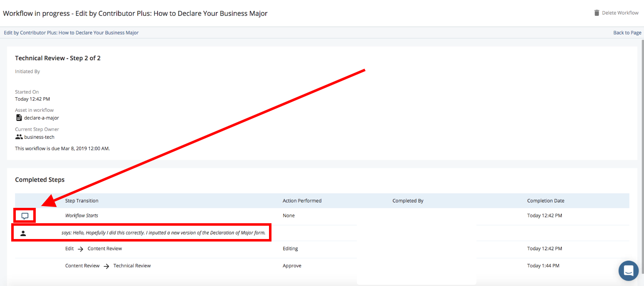Select the page icon beside declare-a-major

[18, 118]
